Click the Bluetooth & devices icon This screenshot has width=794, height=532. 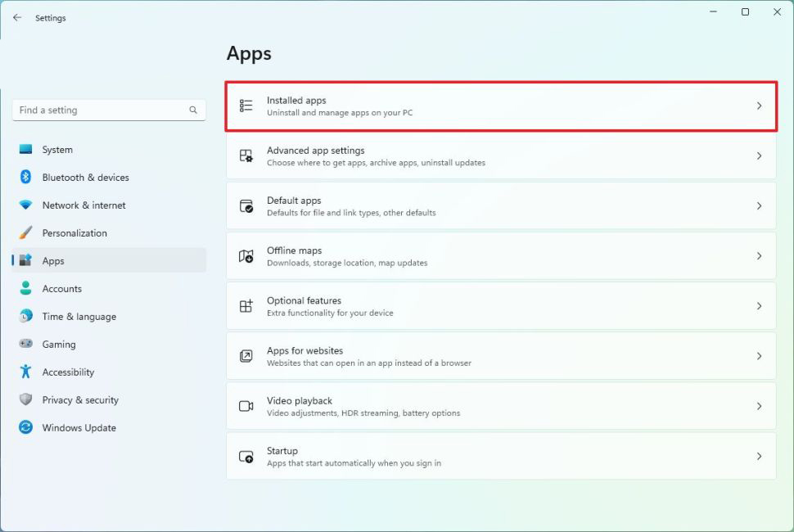click(25, 178)
